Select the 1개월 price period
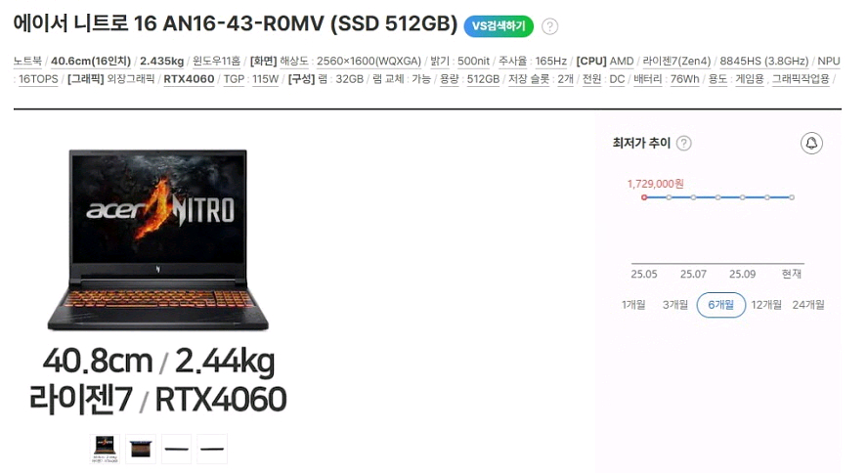Image resolution: width=868 pixels, height=473 pixels. pos(633,305)
